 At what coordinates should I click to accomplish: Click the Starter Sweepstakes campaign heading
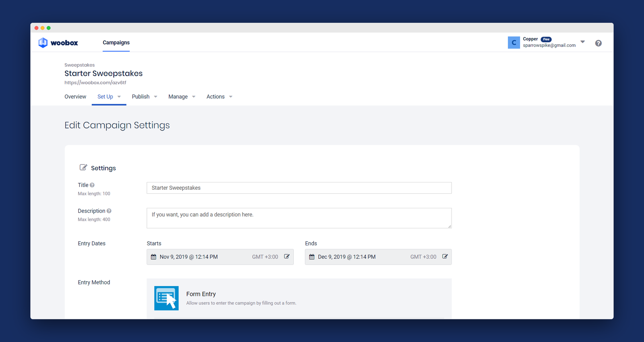pos(103,73)
